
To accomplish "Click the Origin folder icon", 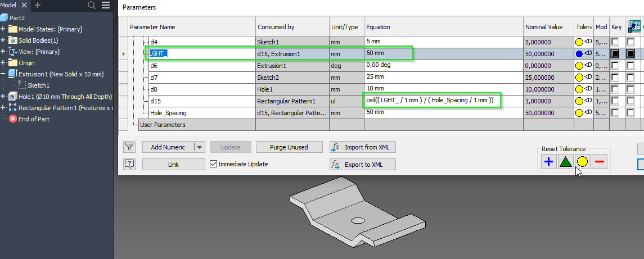I will click(13, 63).
